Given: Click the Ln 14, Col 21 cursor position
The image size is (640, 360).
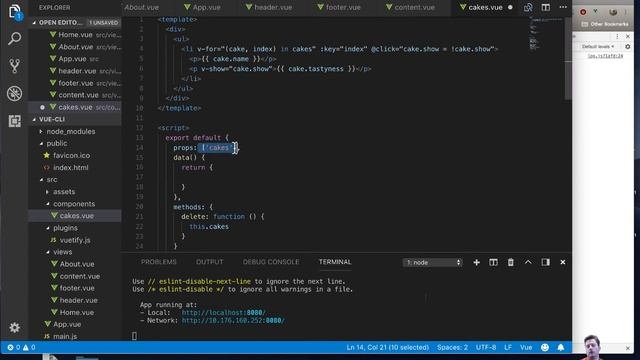Looking at the screenshot, I should 387,347.
